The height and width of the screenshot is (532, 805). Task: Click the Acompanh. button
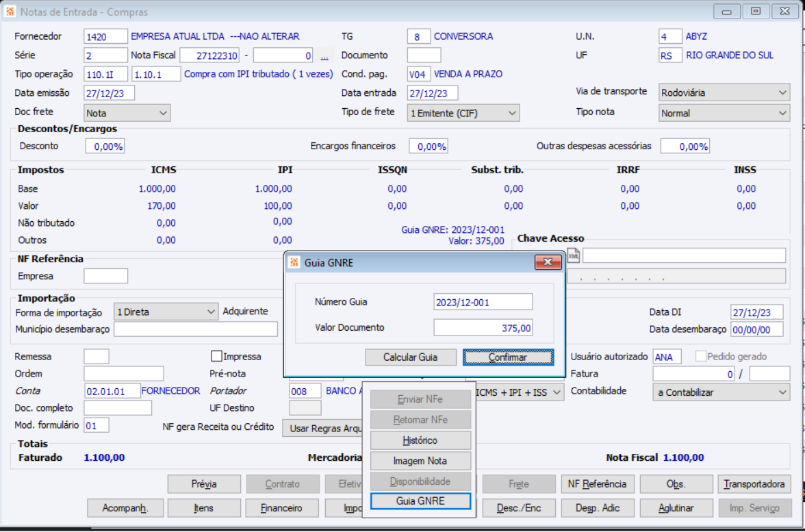(x=125, y=508)
